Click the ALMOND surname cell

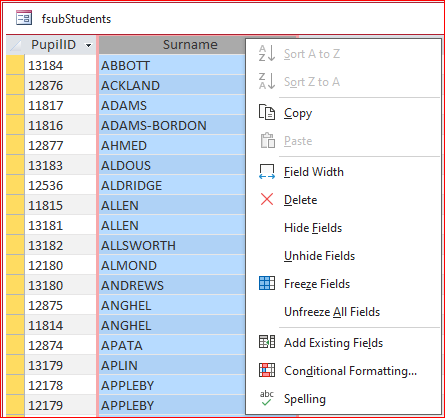172,265
